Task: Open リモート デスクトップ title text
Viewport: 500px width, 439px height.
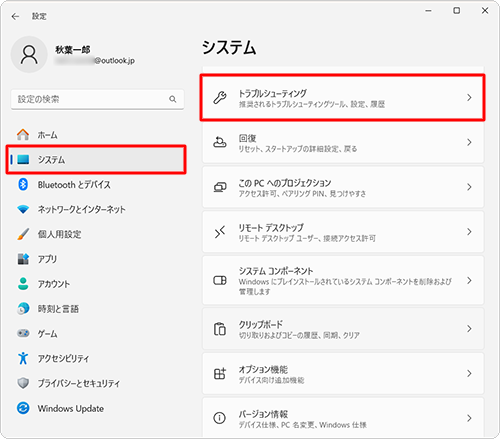Action: [271, 228]
